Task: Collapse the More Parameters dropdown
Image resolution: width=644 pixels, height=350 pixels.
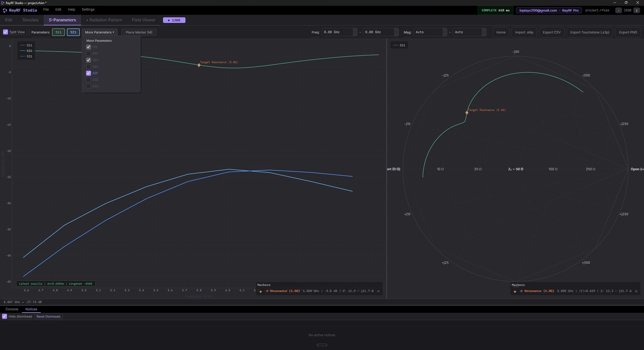Action: (100, 32)
